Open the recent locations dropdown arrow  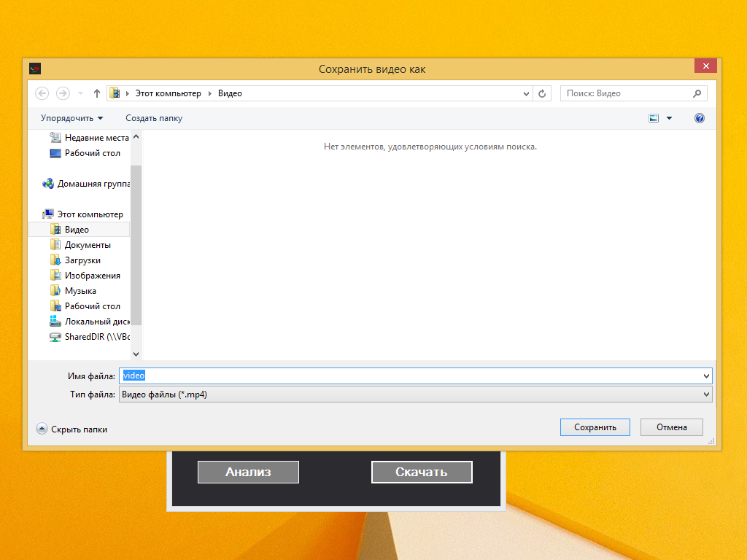(x=80, y=93)
